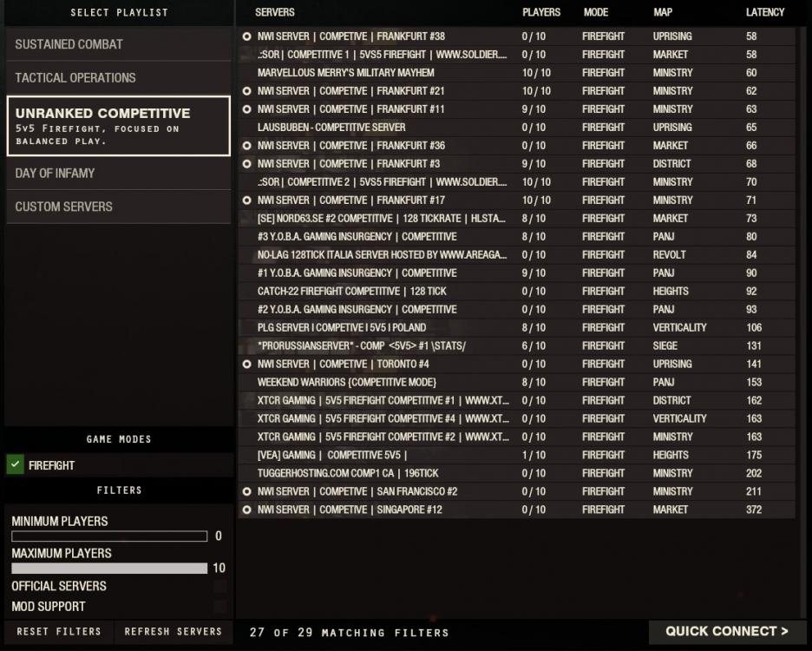Sort the list by Servers column header
The image size is (812, 651).
(274, 12)
